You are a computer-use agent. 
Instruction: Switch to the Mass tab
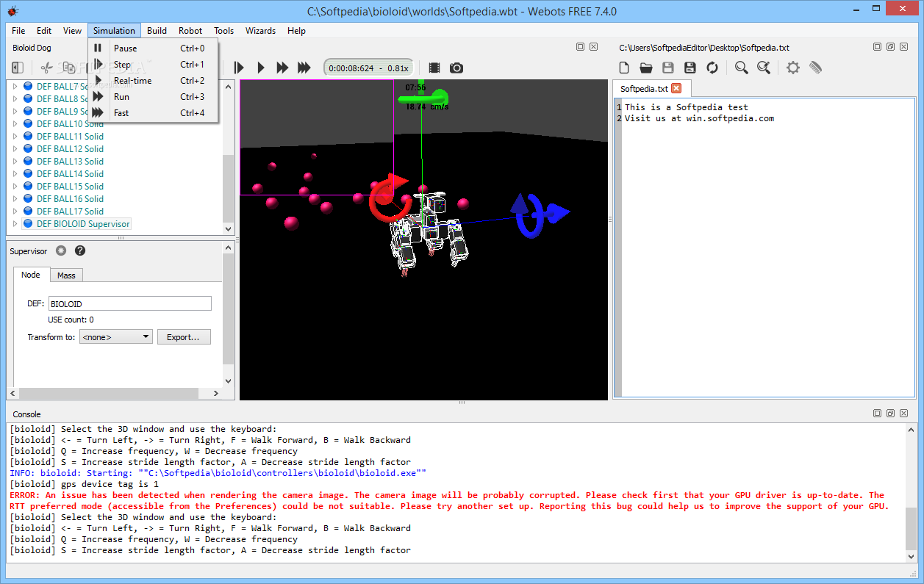(x=66, y=275)
